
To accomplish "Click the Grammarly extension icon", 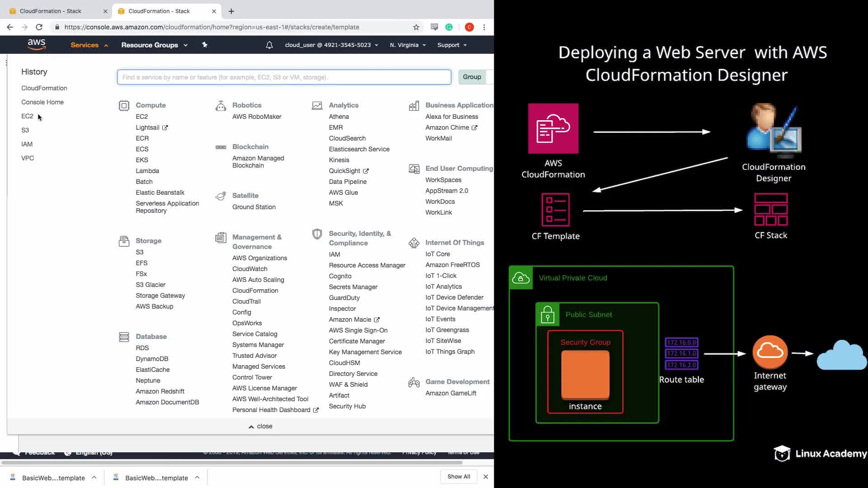I will 449,27.
